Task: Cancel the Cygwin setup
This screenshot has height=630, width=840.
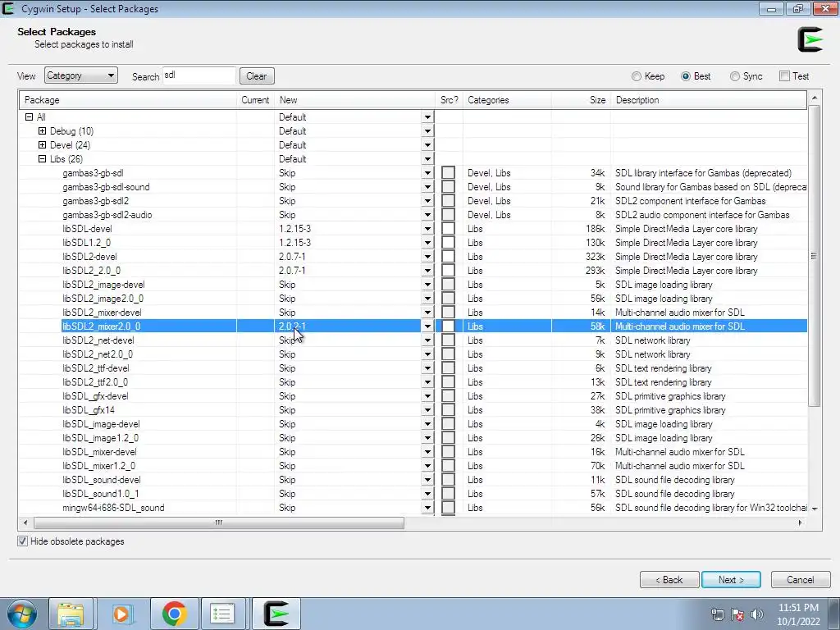Action: (801, 580)
